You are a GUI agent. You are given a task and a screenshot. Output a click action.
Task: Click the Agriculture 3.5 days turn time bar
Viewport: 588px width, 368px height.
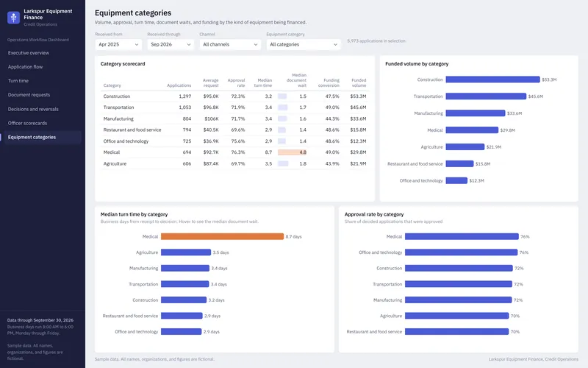186,252
